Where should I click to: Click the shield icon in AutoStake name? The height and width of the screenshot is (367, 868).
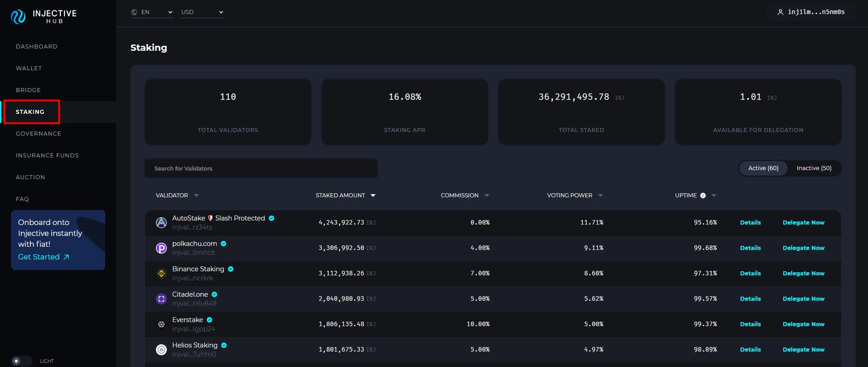click(x=210, y=218)
